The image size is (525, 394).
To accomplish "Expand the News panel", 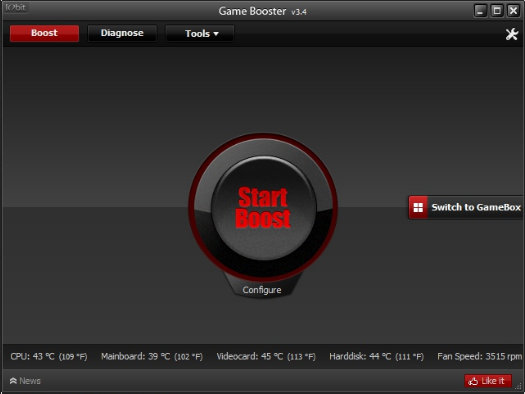I will coord(25,381).
